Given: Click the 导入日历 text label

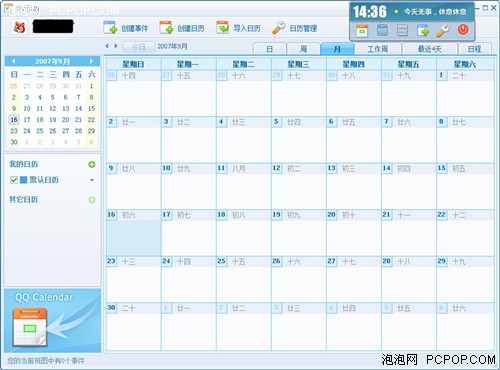Looking at the screenshot, I should 247,28.
